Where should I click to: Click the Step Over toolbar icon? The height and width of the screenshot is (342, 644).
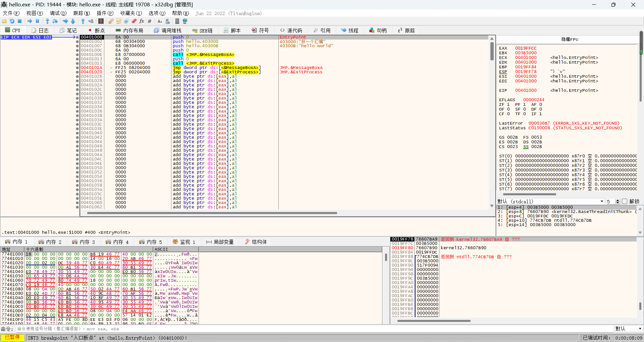tap(55, 21)
